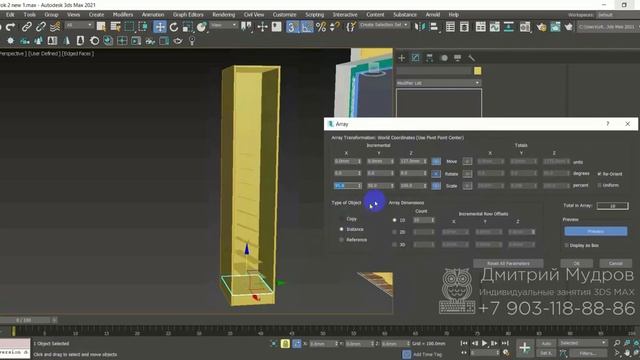Open the Modifier List dropdown
This screenshot has height=360, width=640.
pos(438,83)
